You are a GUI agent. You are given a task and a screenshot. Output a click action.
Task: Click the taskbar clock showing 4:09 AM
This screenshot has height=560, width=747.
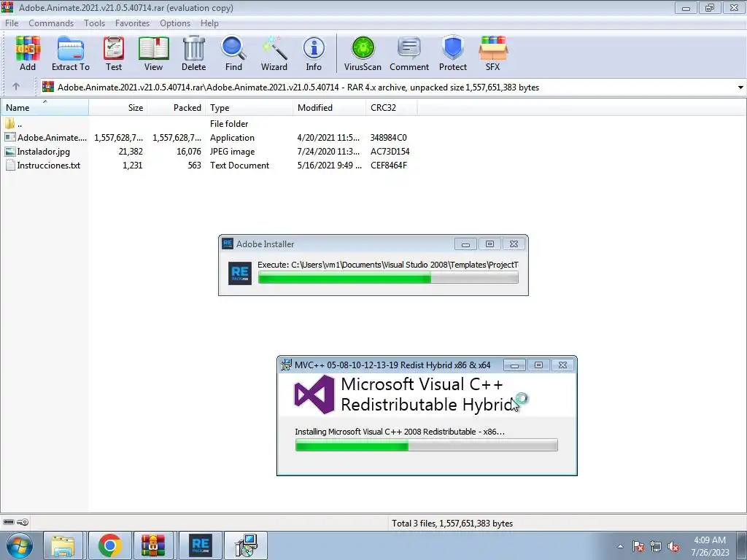[x=710, y=545]
